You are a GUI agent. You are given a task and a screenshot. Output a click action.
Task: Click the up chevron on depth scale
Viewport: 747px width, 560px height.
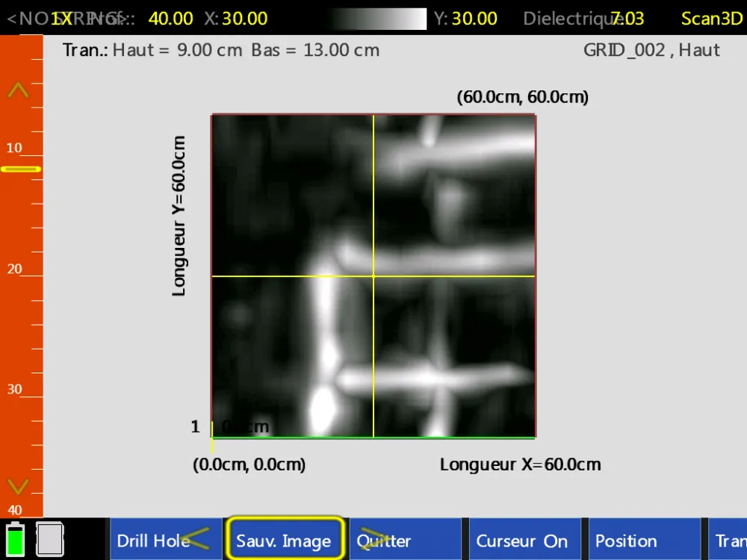[18, 91]
